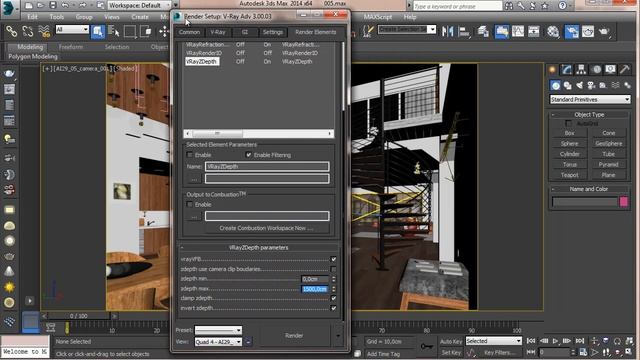Toggle the AutoGrid checkbox

[568, 123]
